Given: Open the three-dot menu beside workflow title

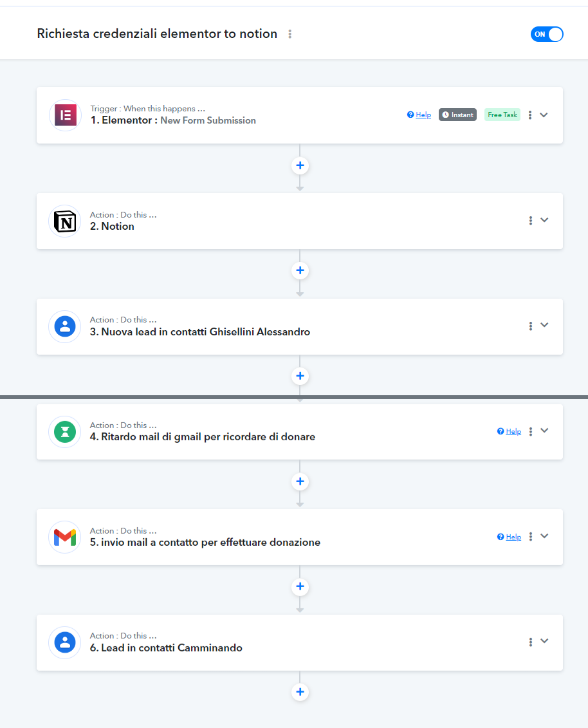Looking at the screenshot, I should point(290,34).
